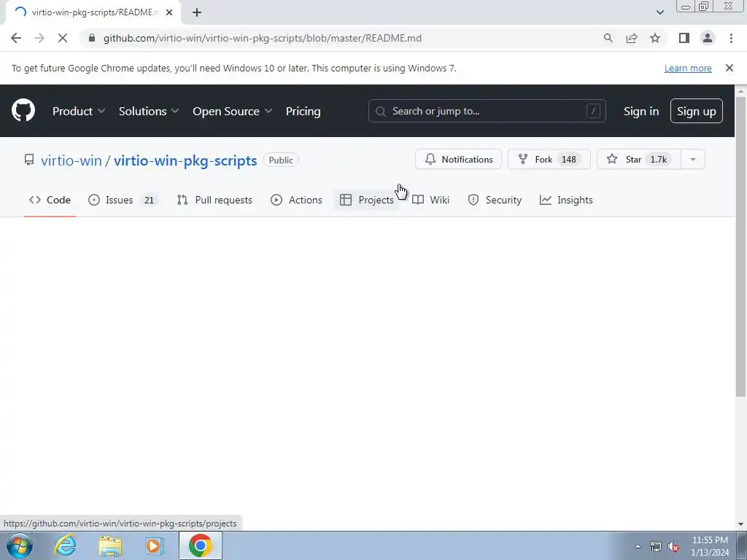Open the Security tab

coord(495,200)
